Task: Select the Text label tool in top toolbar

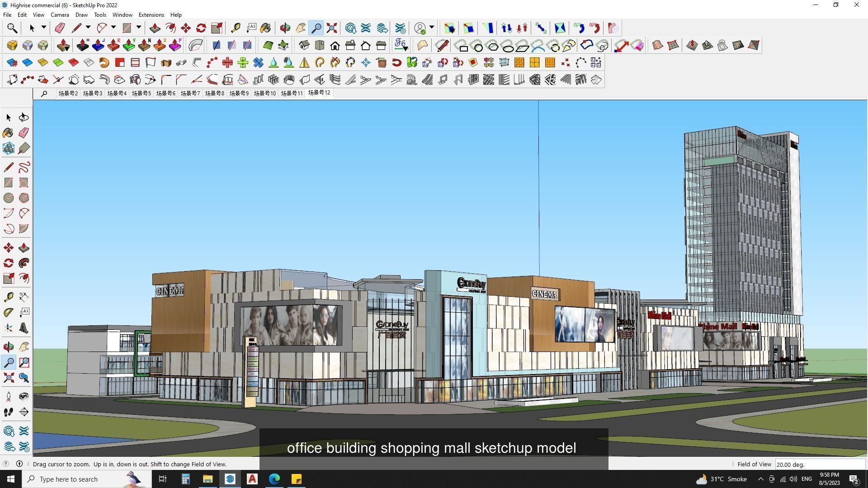Action: click(x=251, y=28)
